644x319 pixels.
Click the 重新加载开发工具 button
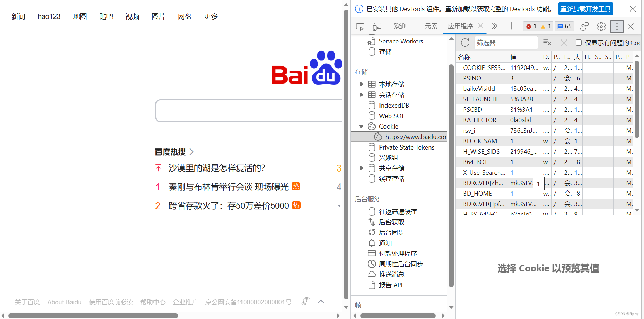pos(586,9)
